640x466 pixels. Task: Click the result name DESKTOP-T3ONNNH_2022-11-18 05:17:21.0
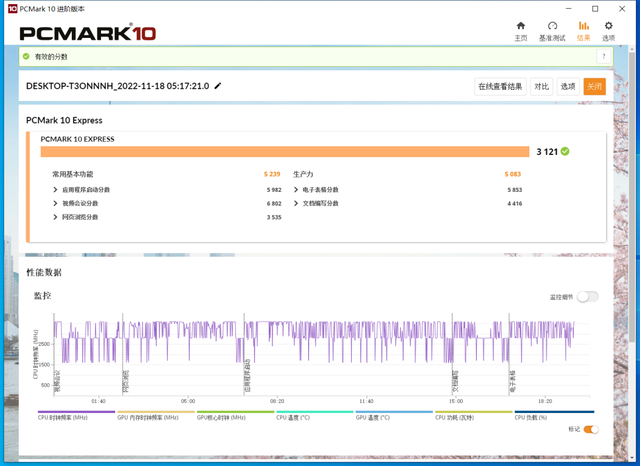[x=118, y=86]
